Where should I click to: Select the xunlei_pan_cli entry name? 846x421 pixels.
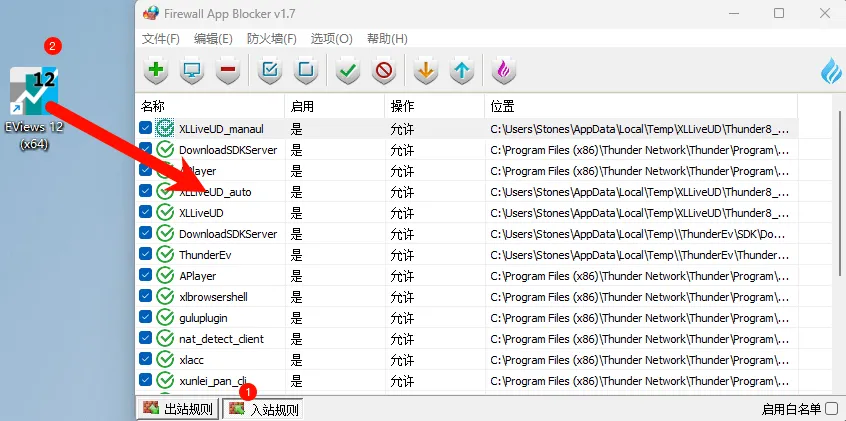(x=213, y=381)
